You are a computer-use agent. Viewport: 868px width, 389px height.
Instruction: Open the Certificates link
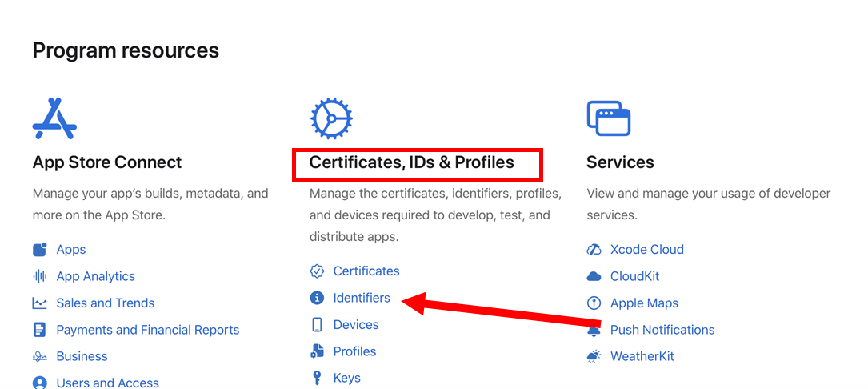366,271
